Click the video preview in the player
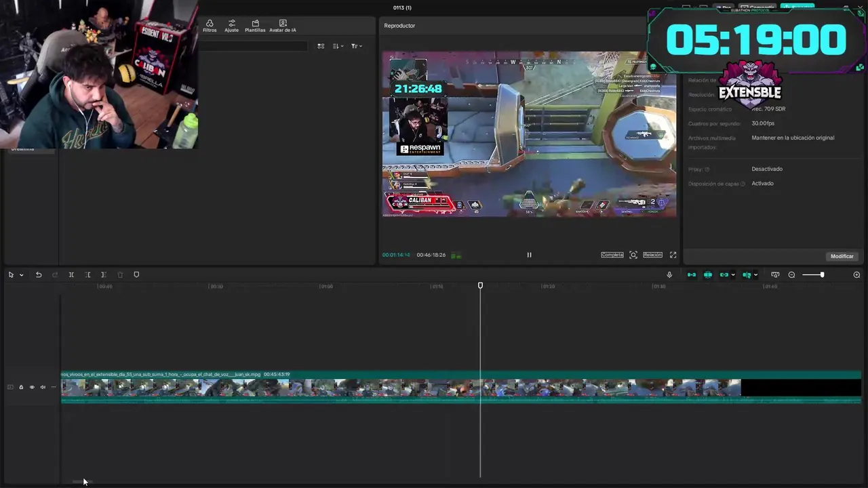 [x=529, y=134]
